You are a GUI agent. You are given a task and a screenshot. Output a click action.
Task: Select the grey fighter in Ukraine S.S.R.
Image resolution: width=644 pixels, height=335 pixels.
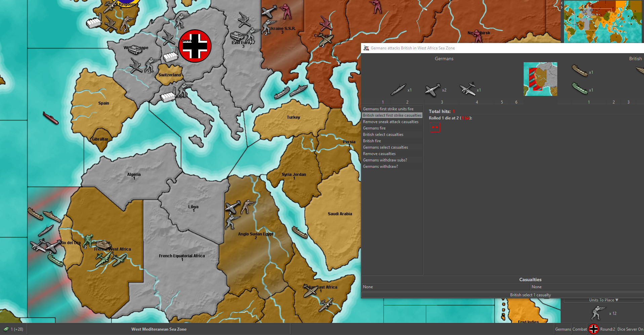(x=270, y=11)
